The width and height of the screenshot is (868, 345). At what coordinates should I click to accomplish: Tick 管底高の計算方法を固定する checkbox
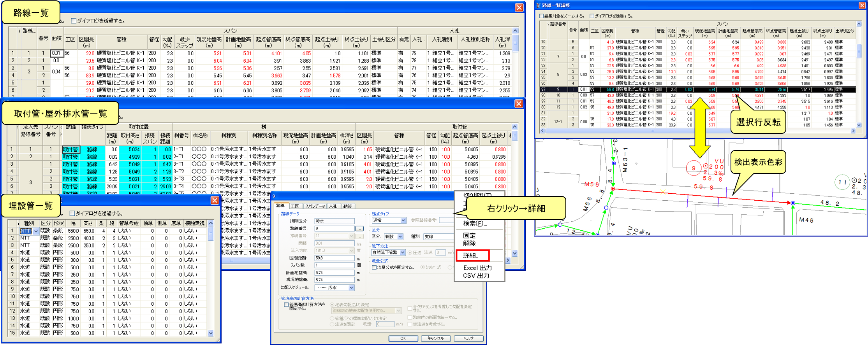(x=287, y=305)
